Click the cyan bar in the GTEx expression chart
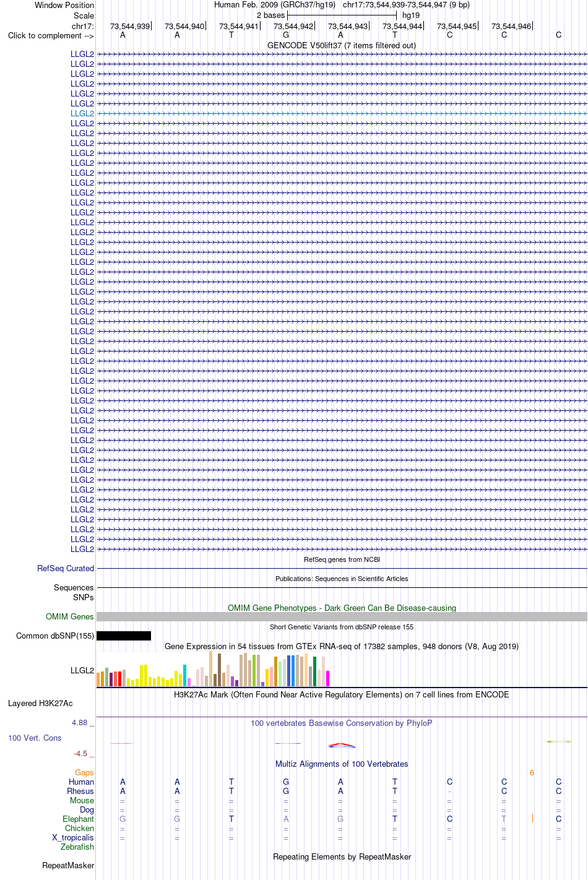The width and height of the screenshot is (588, 880). point(184,675)
